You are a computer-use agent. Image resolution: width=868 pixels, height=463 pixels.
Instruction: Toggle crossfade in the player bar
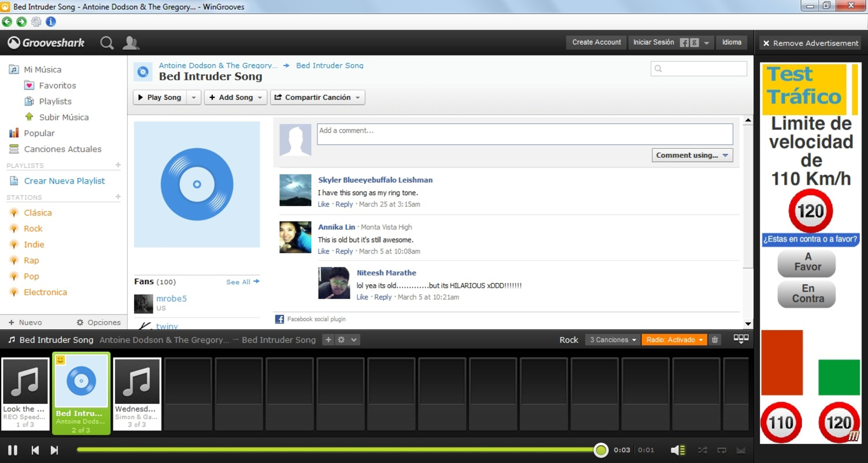pos(741,450)
